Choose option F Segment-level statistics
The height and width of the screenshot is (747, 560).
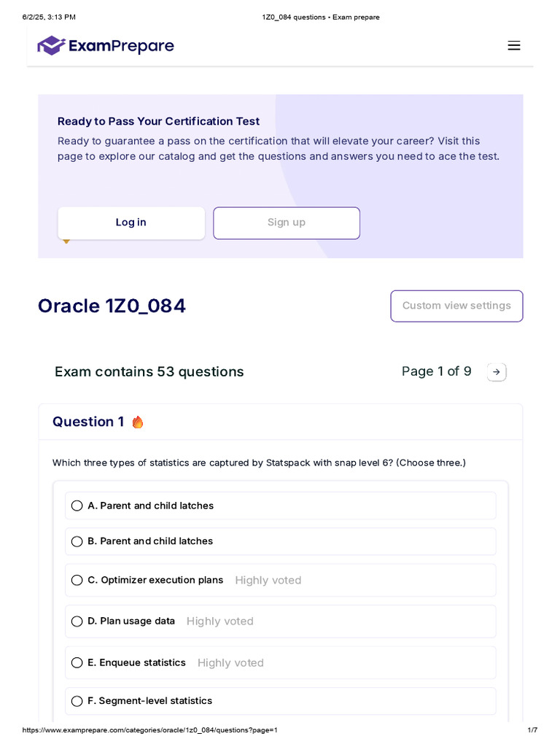coord(77,701)
